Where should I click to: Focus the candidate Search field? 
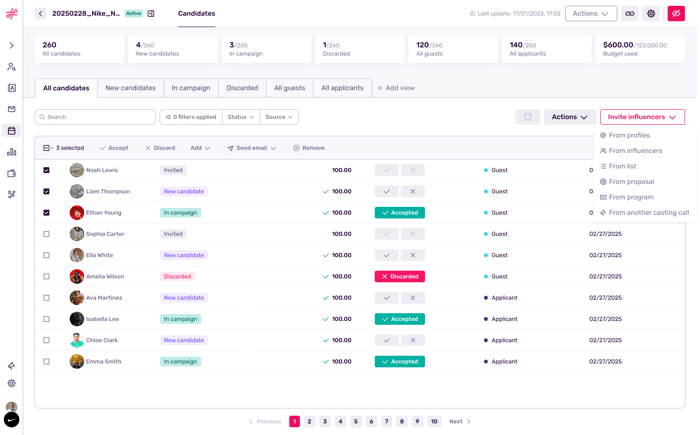click(x=96, y=117)
